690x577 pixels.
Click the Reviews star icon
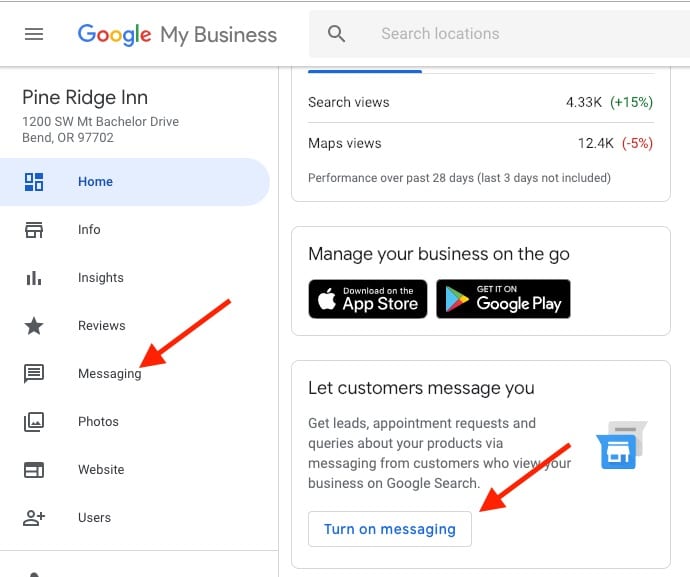34,326
